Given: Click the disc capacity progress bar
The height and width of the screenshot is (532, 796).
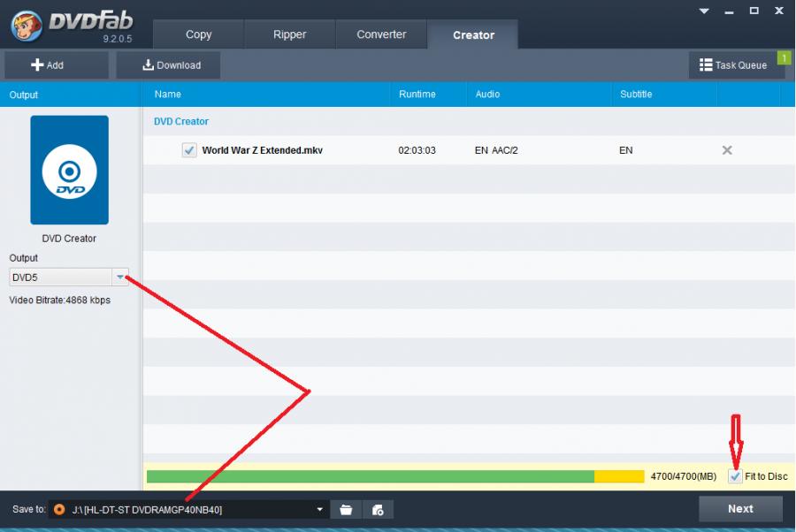Looking at the screenshot, I should pos(395,476).
